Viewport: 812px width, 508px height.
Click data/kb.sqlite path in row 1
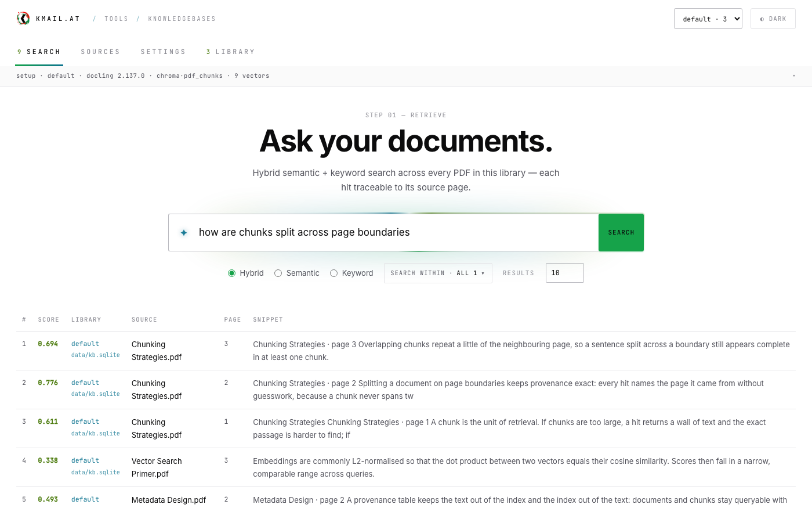click(x=96, y=355)
